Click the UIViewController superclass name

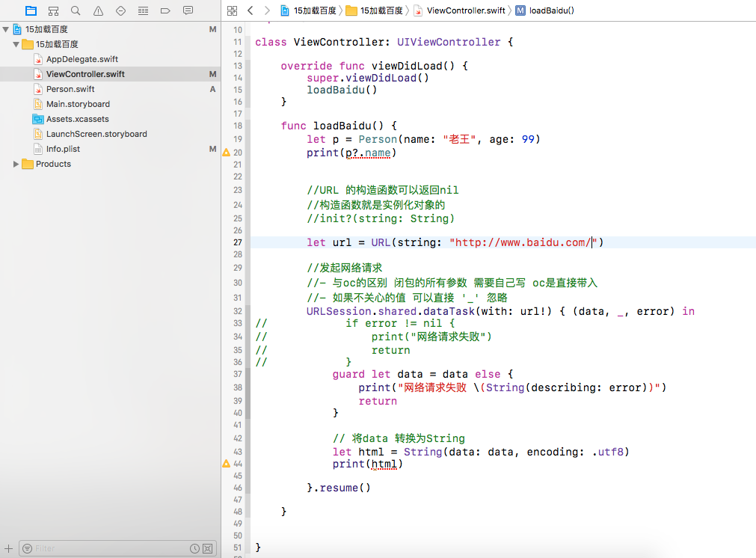(449, 42)
